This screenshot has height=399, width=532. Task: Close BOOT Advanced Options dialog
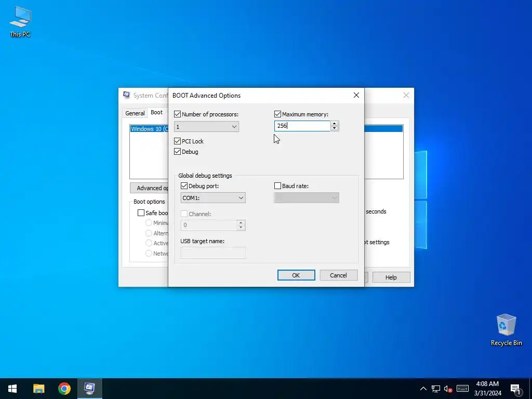pyautogui.click(x=356, y=96)
